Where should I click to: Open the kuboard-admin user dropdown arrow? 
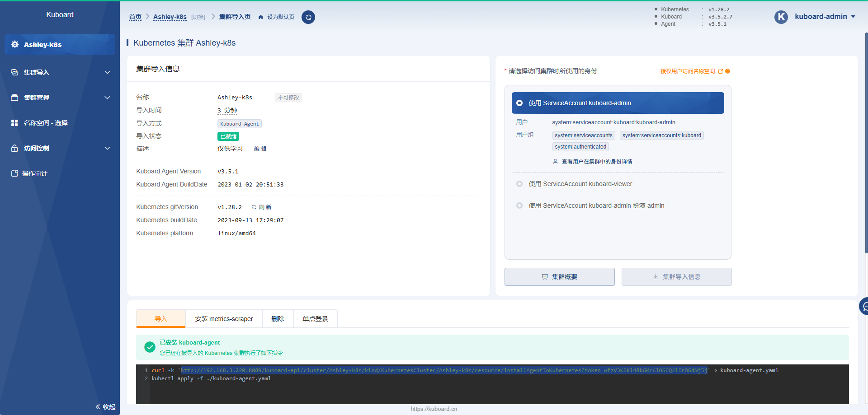point(853,17)
